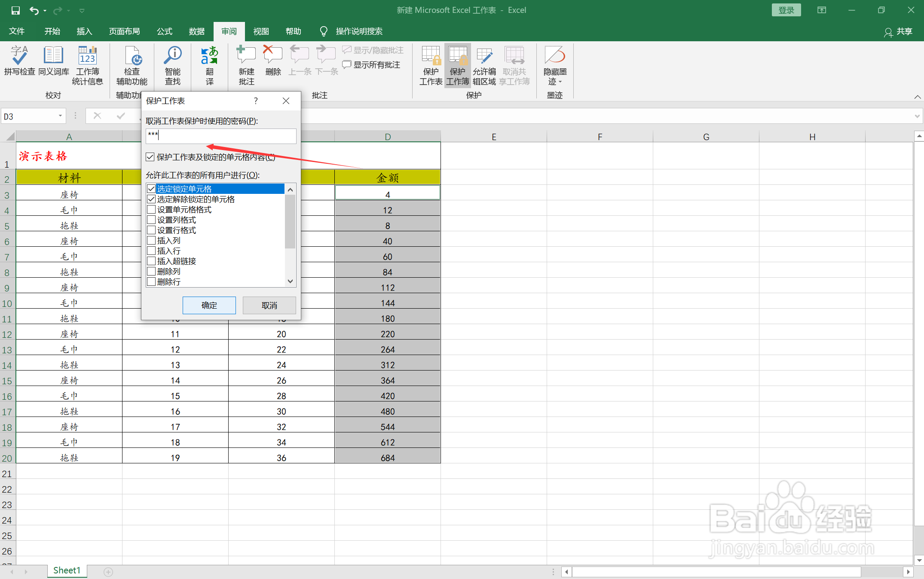Expand the Name Box dropdown arrow

(60, 116)
